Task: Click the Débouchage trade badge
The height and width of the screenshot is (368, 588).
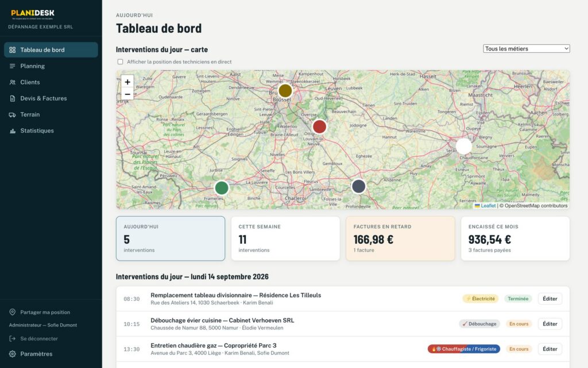Action: point(479,324)
